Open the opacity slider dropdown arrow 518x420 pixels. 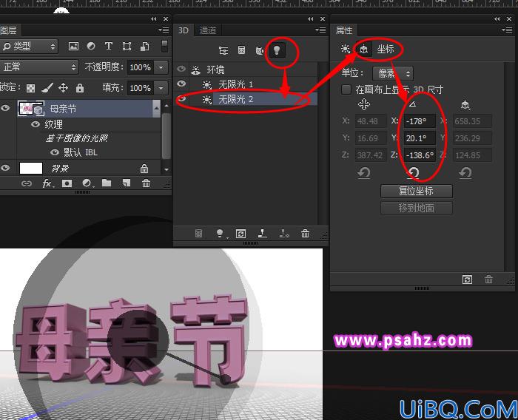(x=161, y=67)
